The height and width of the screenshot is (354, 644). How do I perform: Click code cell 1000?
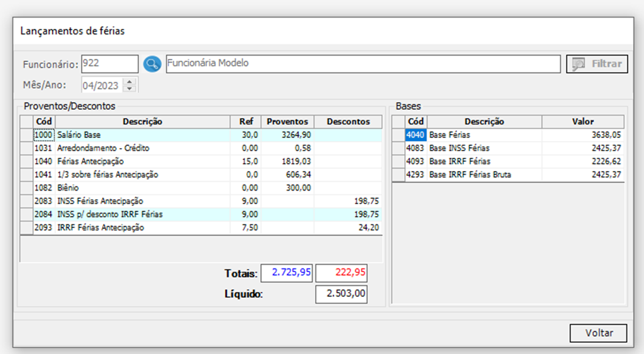(x=44, y=135)
